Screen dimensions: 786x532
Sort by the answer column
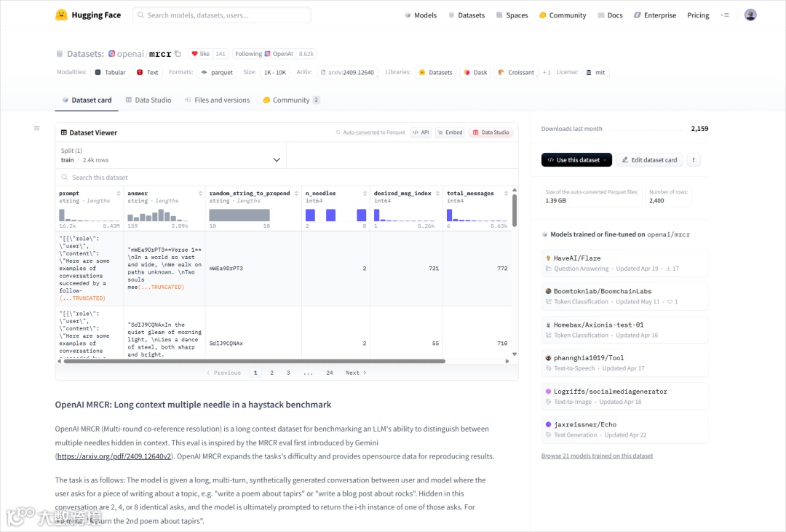point(200,194)
